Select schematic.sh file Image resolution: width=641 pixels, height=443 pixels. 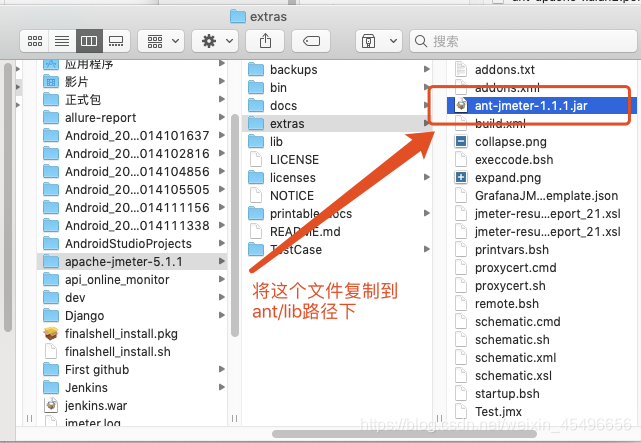pos(542,339)
